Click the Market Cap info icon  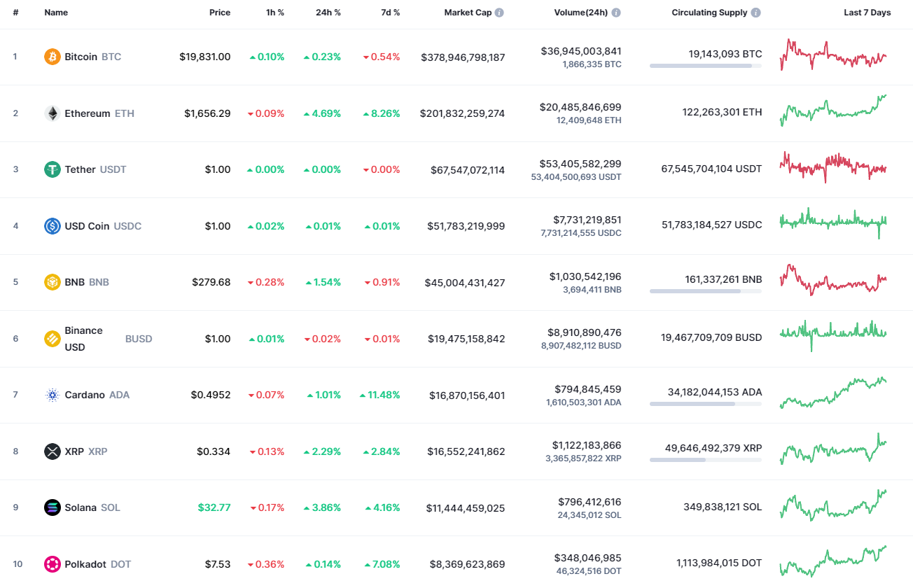tap(499, 13)
